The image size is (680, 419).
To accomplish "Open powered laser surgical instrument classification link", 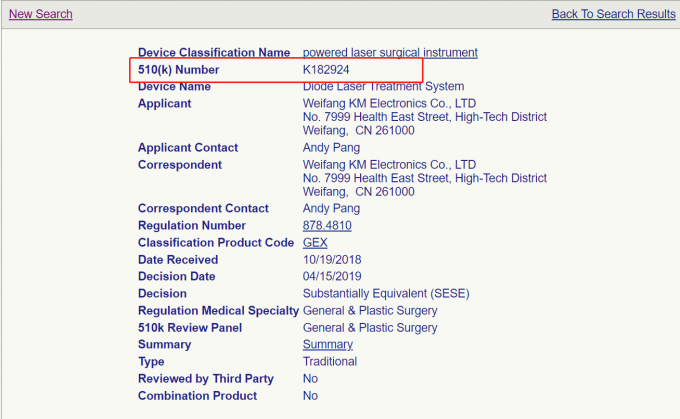I will pyautogui.click(x=390, y=52).
